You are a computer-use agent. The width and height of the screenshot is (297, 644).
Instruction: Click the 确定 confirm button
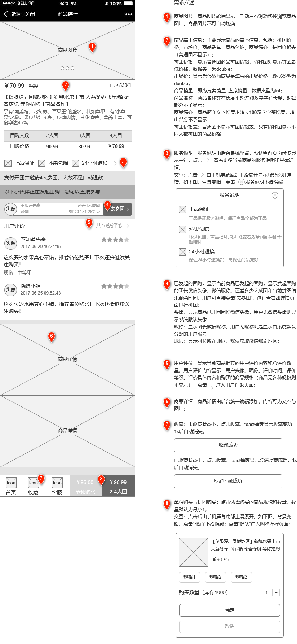click(x=230, y=610)
